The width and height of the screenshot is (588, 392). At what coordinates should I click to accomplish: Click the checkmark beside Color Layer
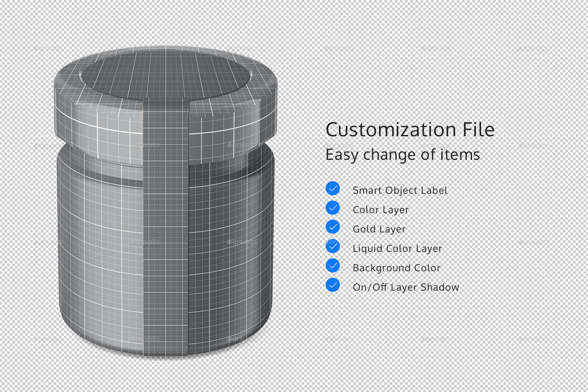click(333, 208)
